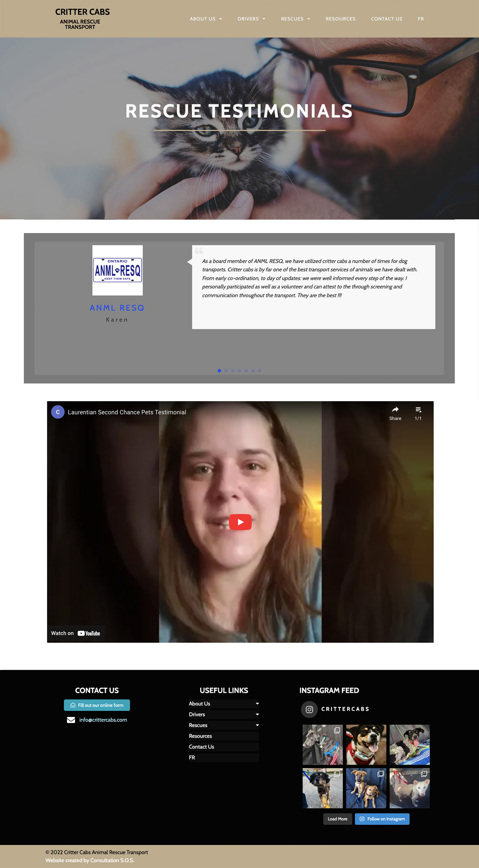The image size is (479, 868).
Task: Go to Resources in the header nav
Action: (x=340, y=19)
